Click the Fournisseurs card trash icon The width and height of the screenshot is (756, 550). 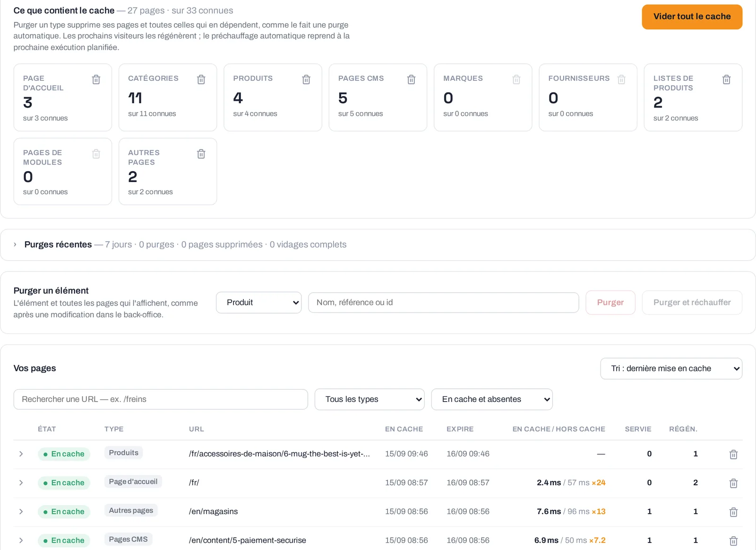(x=621, y=79)
